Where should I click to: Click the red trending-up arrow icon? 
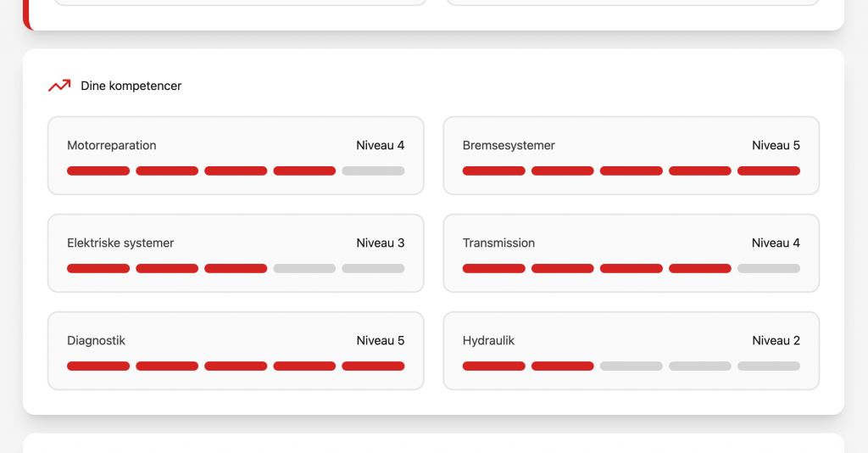click(x=59, y=86)
